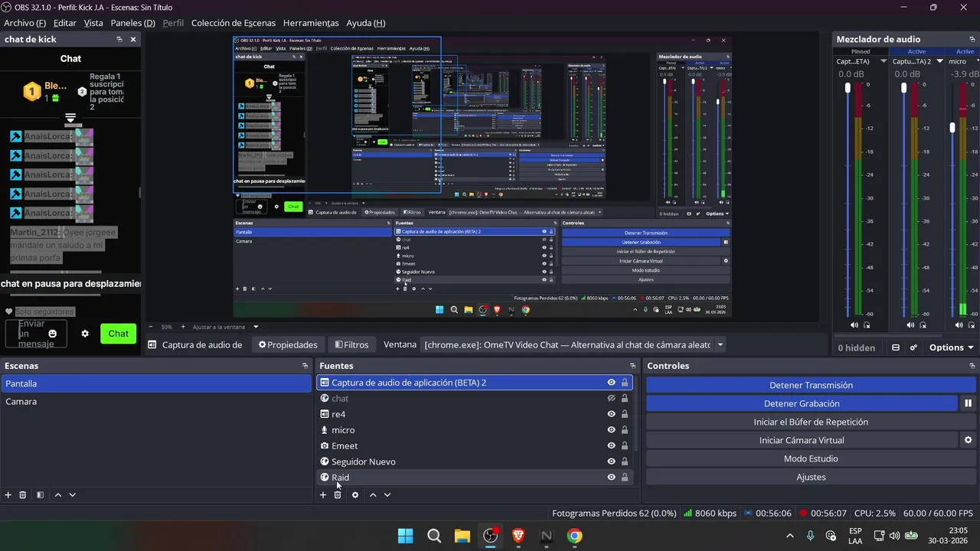Image resolution: width=980 pixels, height=551 pixels.
Task: Open source properties gear in Fuentes toolbar
Action: pos(355,495)
